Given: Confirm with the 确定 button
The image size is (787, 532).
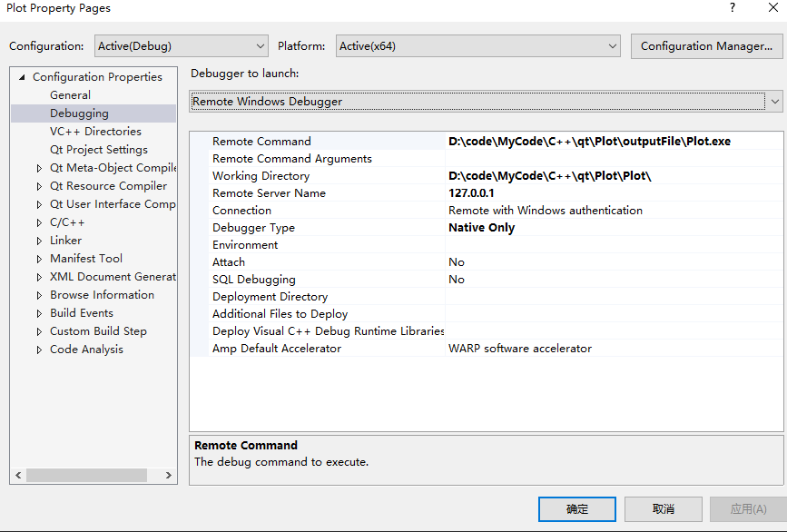Looking at the screenshot, I should click(x=576, y=509).
